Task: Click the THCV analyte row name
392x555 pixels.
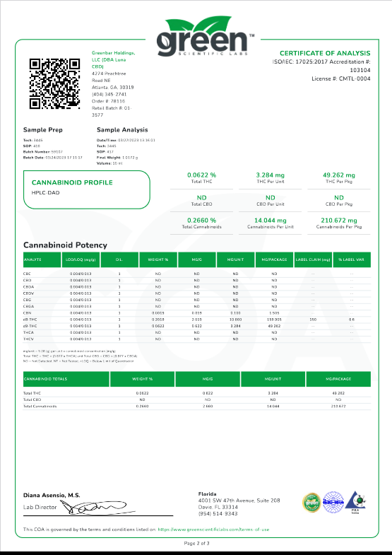Action: (x=28, y=339)
